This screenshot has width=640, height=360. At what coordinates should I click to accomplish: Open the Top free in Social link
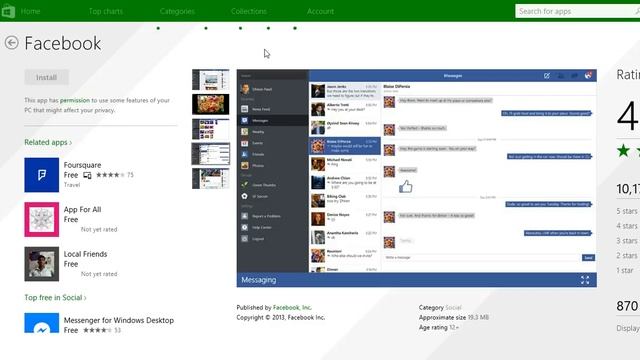coord(55,298)
